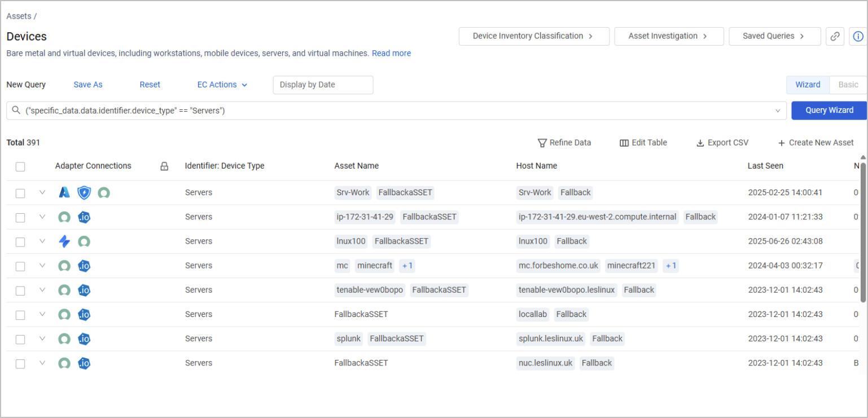
Task: Select the Wizard query mode tab
Action: point(808,85)
